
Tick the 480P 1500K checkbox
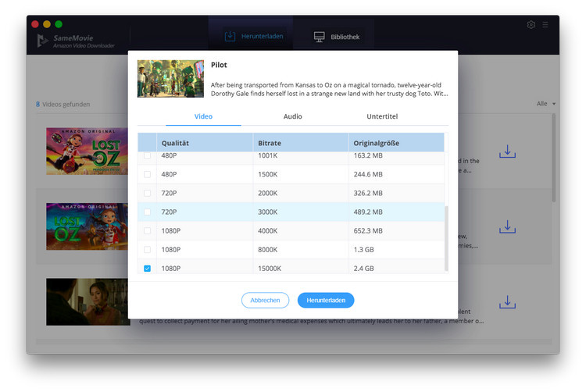(147, 174)
